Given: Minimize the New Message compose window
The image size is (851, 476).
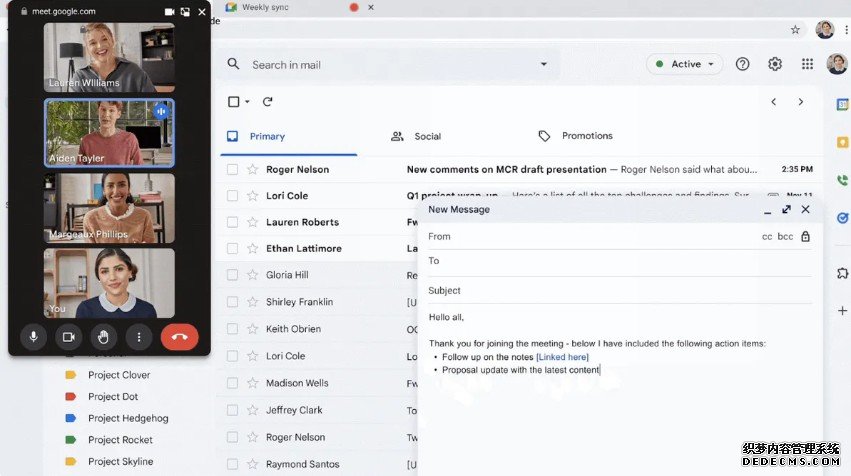Looking at the screenshot, I should point(767,210).
